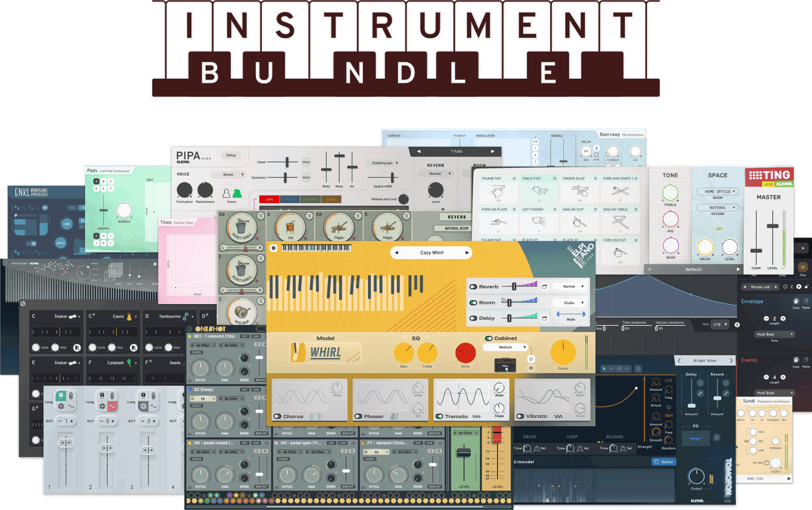812x510 pixels.
Task: Click Setup on the PIPA plugin
Action: pyautogui.click(x=231, y=155)
